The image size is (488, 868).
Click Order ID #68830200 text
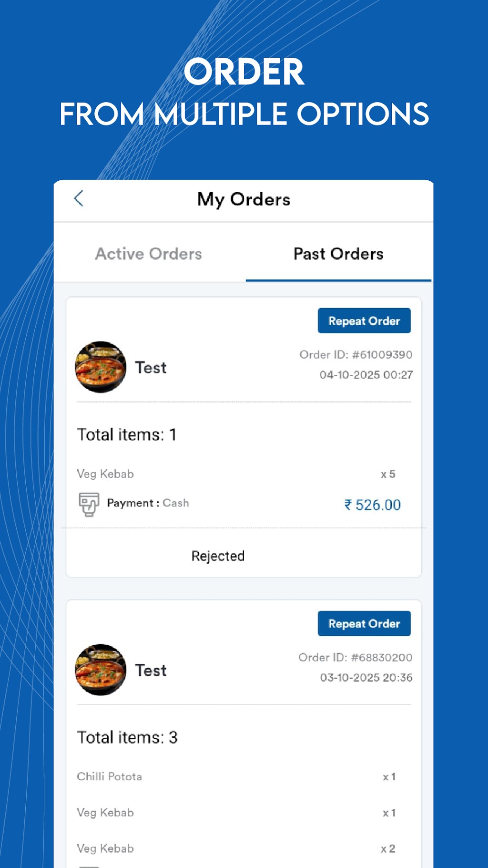tap(356, 657)
